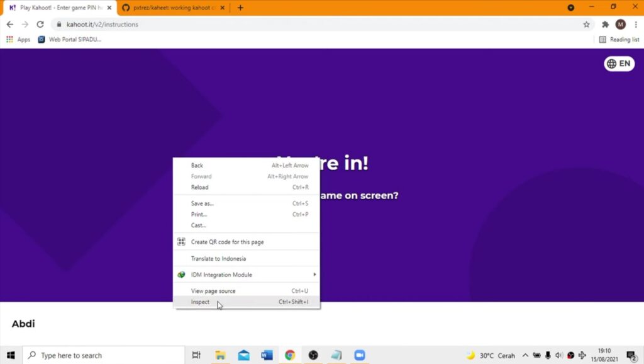Screen dimensions: 644x364
Task: Open a new tab with the plus button
Action: click(x=240, y=8)
